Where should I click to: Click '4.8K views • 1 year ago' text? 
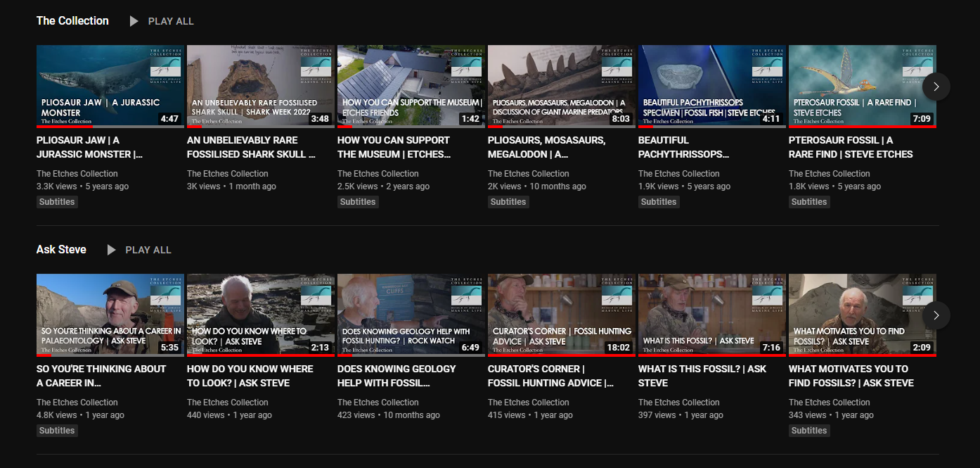80,415
